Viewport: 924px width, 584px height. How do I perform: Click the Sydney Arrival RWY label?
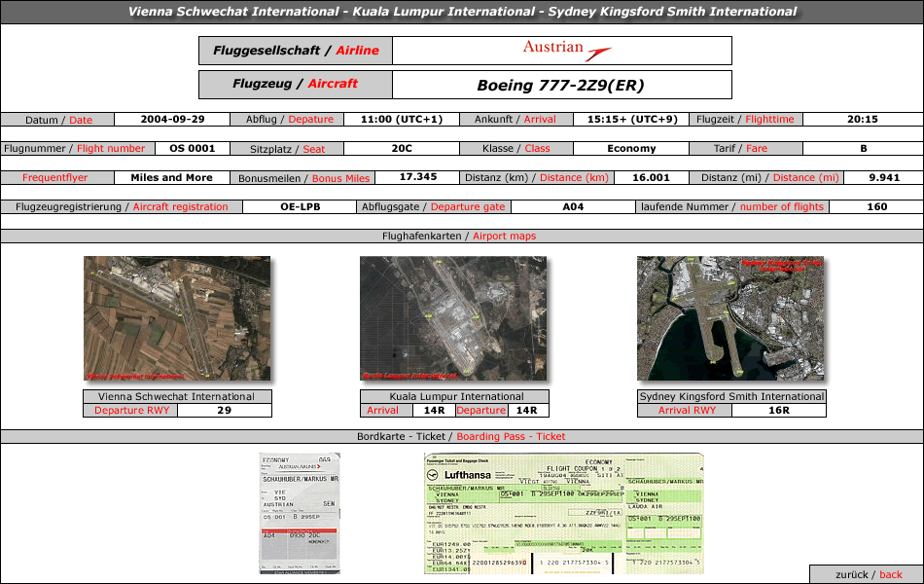pyautogui.click(x=687, y=411)
